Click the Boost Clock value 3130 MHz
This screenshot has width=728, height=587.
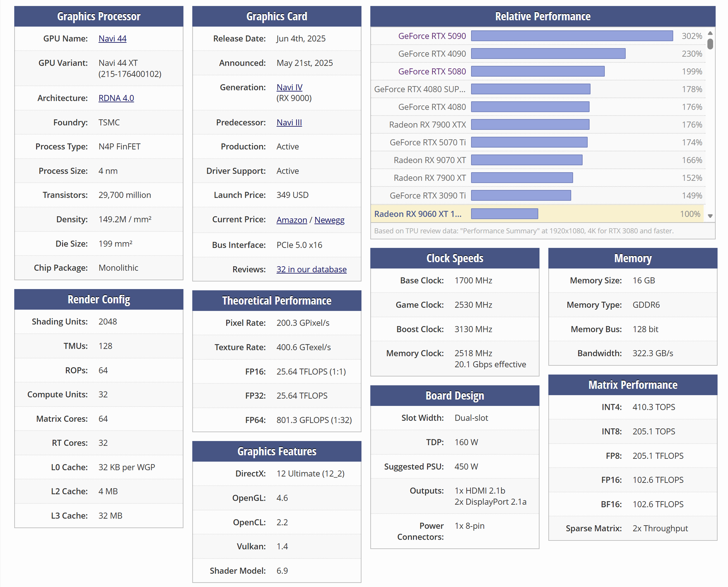473,329
